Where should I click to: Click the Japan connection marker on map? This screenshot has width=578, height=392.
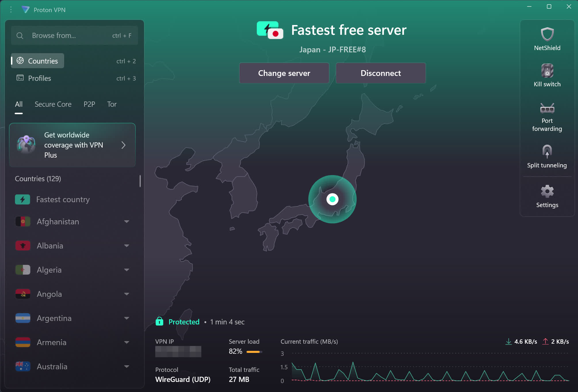pyautogui.click(x=332, y=199)
